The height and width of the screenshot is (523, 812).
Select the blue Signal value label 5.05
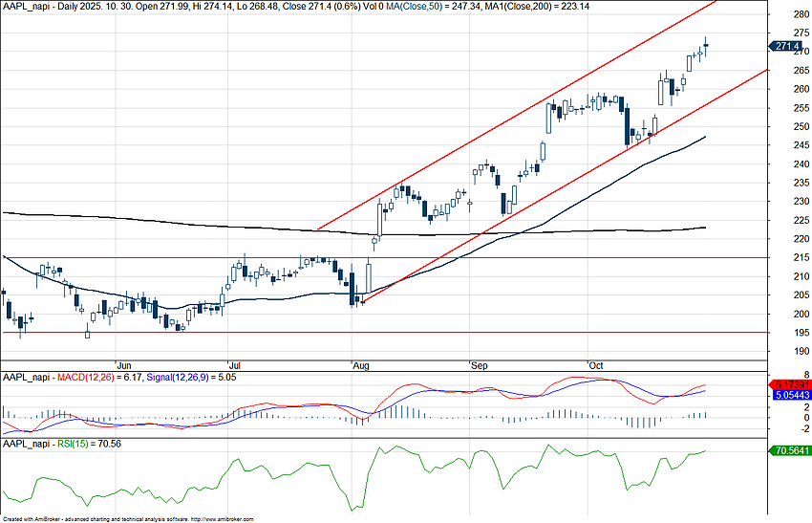click(788, 394)
